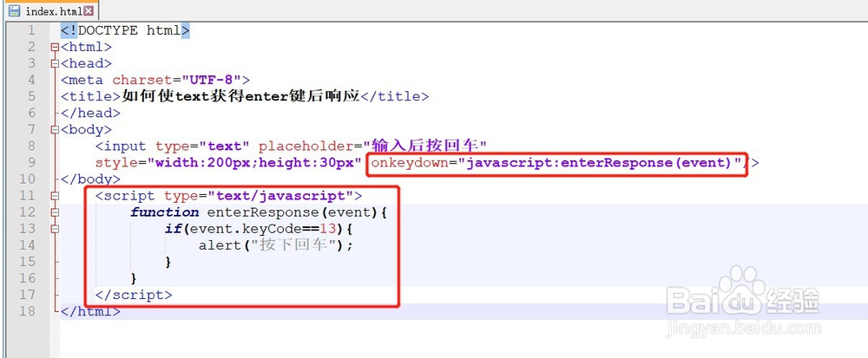Collapse the script block fold on line 11
The image size is (868, 358).
click(54, 196)
